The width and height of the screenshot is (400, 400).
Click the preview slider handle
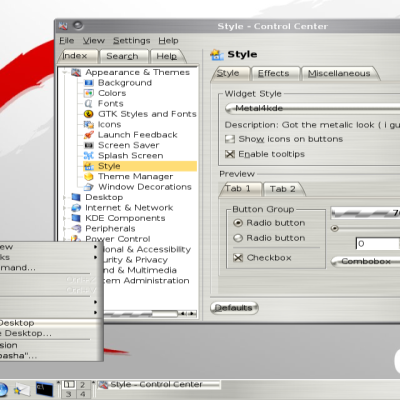pos(335,229)
